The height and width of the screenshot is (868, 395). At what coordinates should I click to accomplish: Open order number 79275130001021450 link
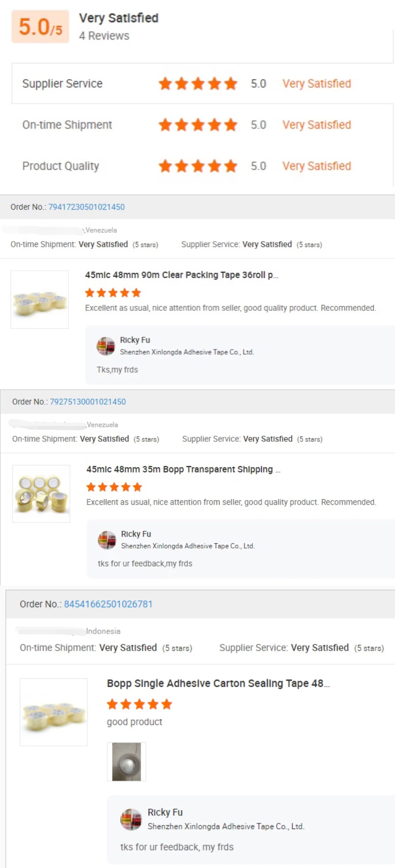(88, 401)
